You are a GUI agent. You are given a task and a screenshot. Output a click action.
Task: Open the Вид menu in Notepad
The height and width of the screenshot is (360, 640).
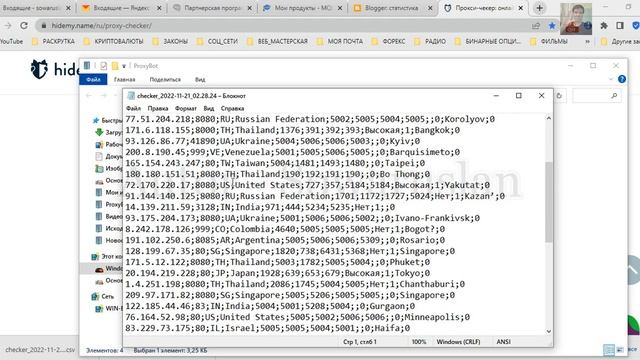(209, 108)
